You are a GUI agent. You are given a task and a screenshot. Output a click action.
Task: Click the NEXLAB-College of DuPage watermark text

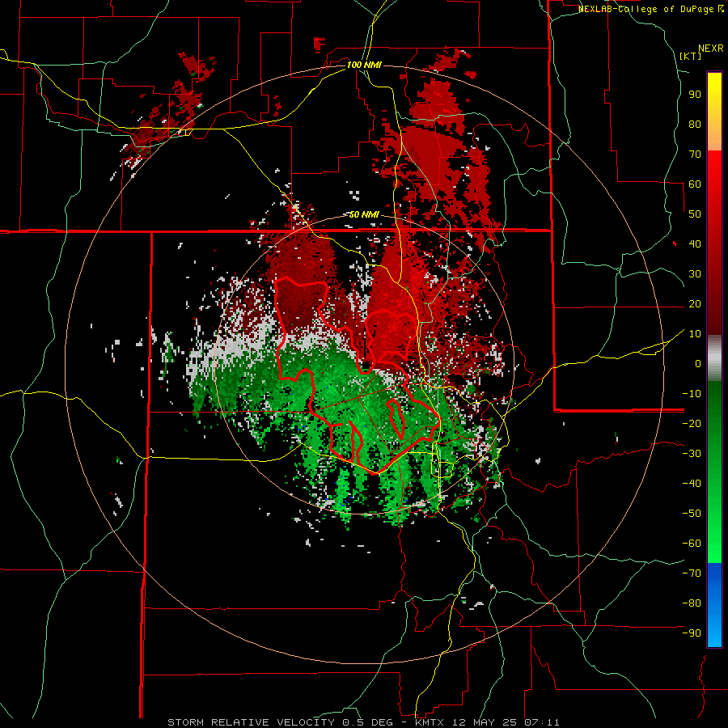point(650,9)
